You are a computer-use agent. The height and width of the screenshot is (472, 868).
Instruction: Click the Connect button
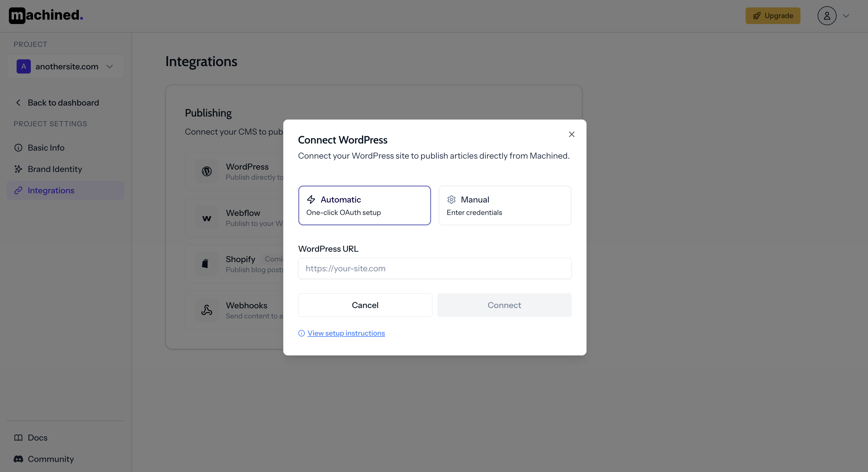tap(504, 305)
